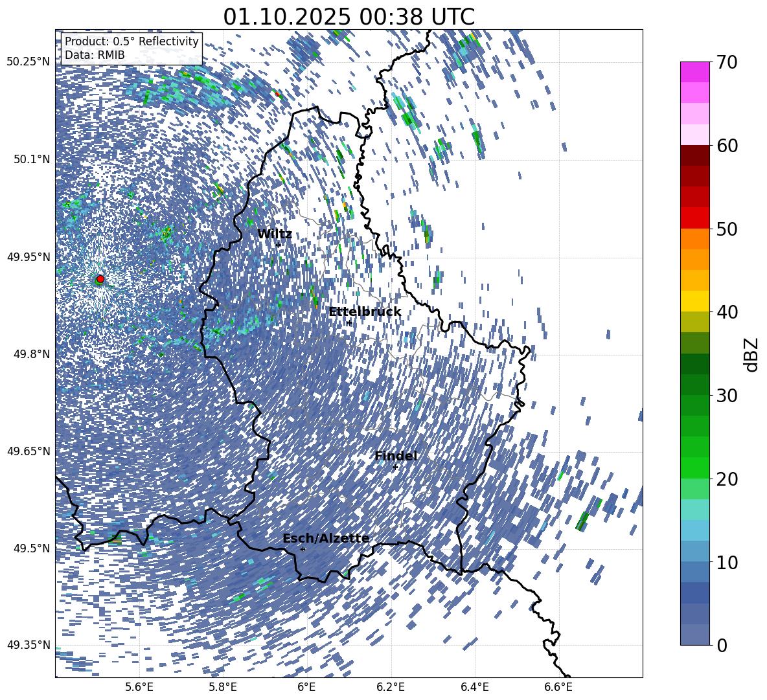Click the 49.95°N latitude label
Viewport: 767px width, 700px height.
click(x=29, y=256)
